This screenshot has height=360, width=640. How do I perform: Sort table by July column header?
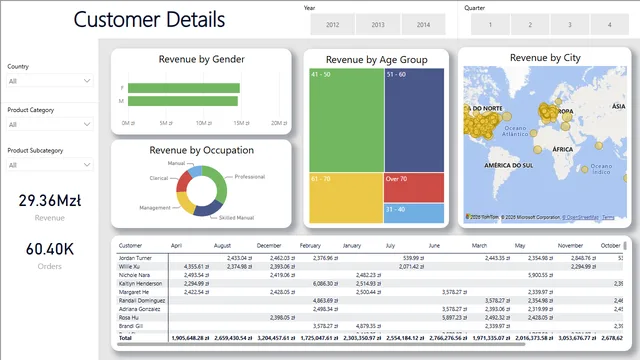click(x=390, y=245)
